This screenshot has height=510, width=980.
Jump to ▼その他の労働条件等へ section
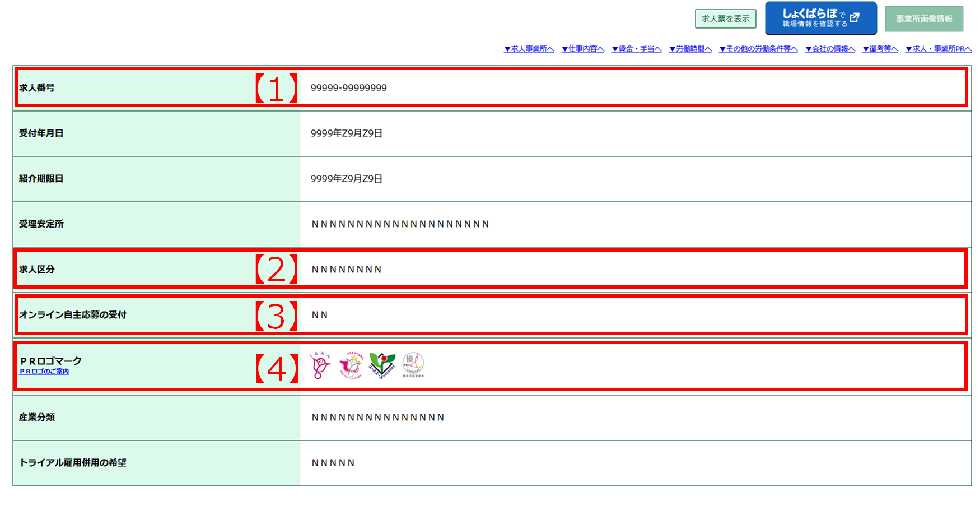coord(758,49)
